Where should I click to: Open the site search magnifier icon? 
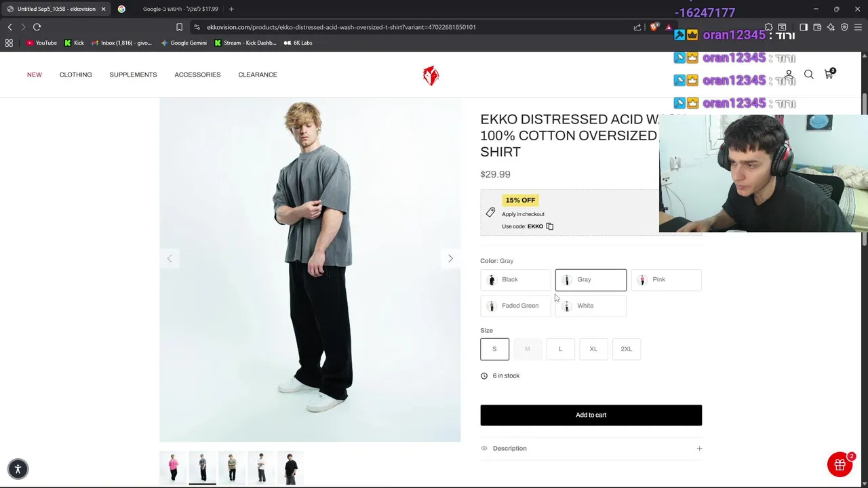point(809,75)
